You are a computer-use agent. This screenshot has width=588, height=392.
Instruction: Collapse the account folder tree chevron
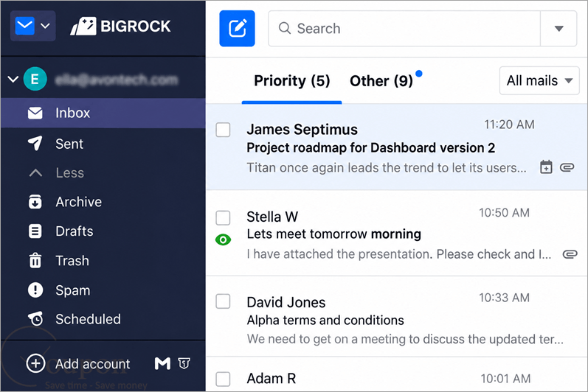coord(13,79)
